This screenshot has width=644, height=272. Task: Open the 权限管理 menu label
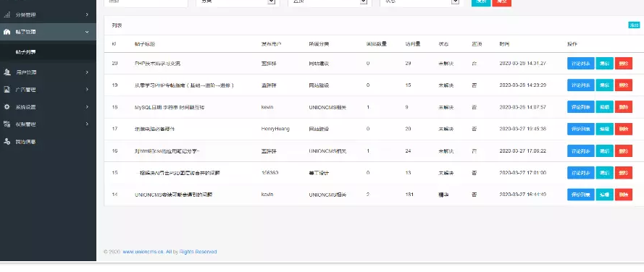pos(25,124)
